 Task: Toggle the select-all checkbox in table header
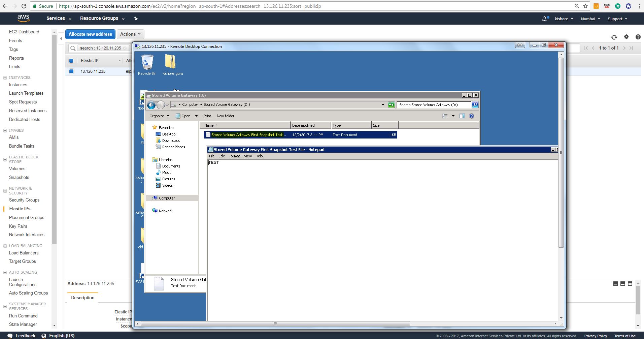point(71,61)
